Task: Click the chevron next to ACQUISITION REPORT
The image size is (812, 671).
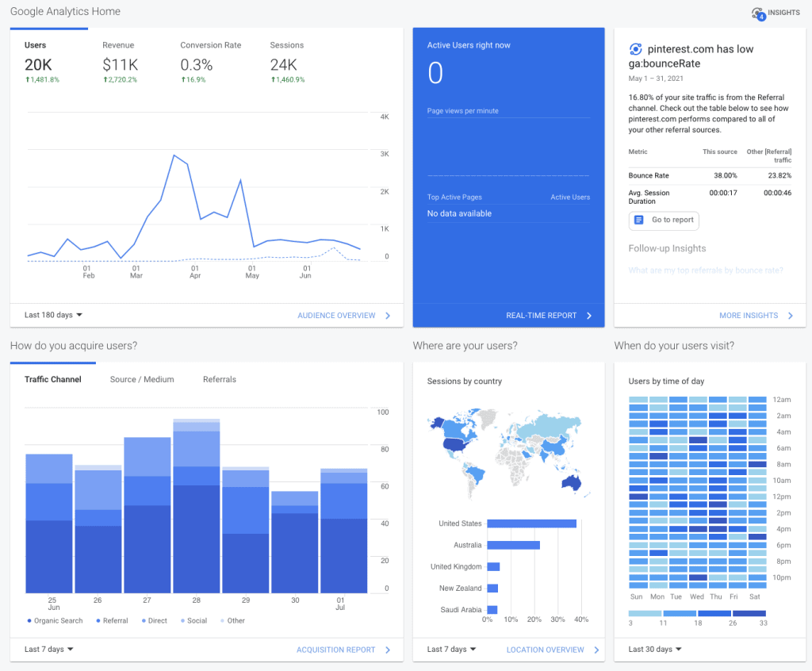Action: click(x=387, y=650)
